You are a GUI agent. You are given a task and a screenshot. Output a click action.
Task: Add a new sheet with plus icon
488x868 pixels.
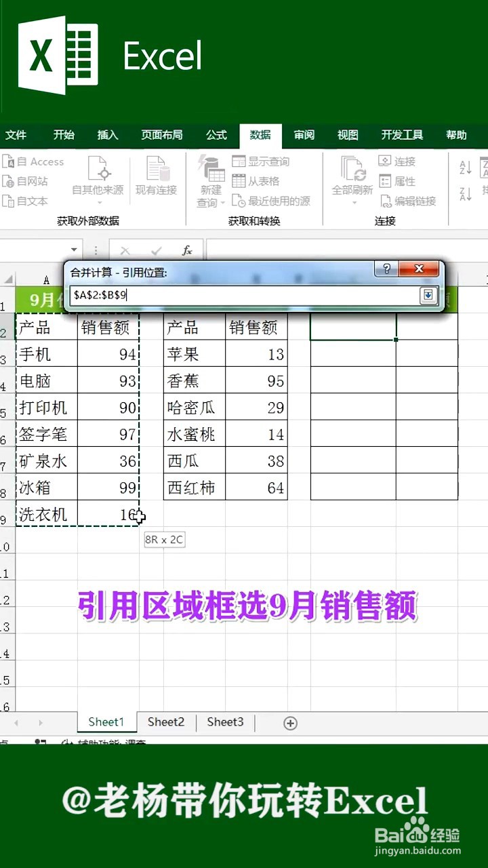coord(290,723)
